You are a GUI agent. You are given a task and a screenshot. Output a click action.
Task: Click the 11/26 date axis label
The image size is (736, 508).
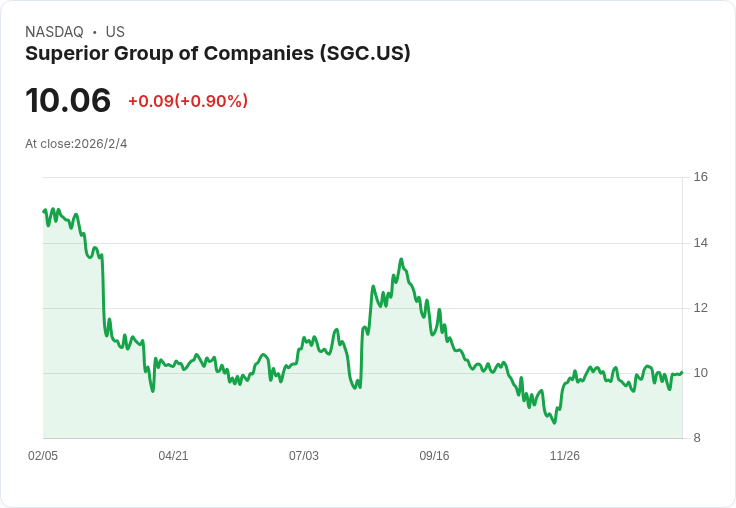565,455
